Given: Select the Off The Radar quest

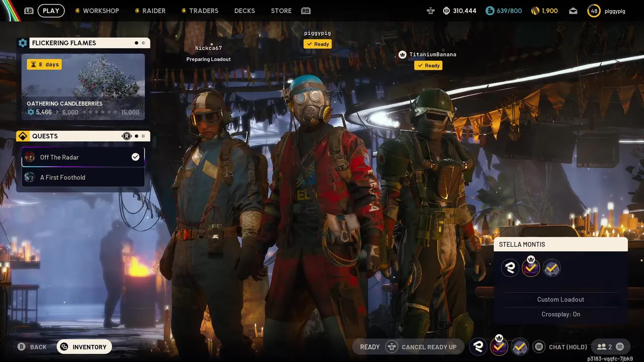Looking at the screenshot, I should (x=83, y=157).
